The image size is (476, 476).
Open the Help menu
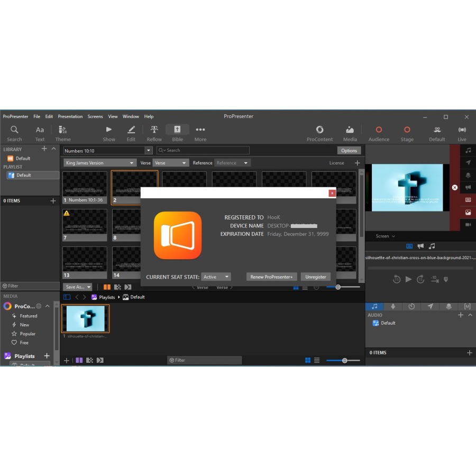pyautogui.click(x=149, y=116)
